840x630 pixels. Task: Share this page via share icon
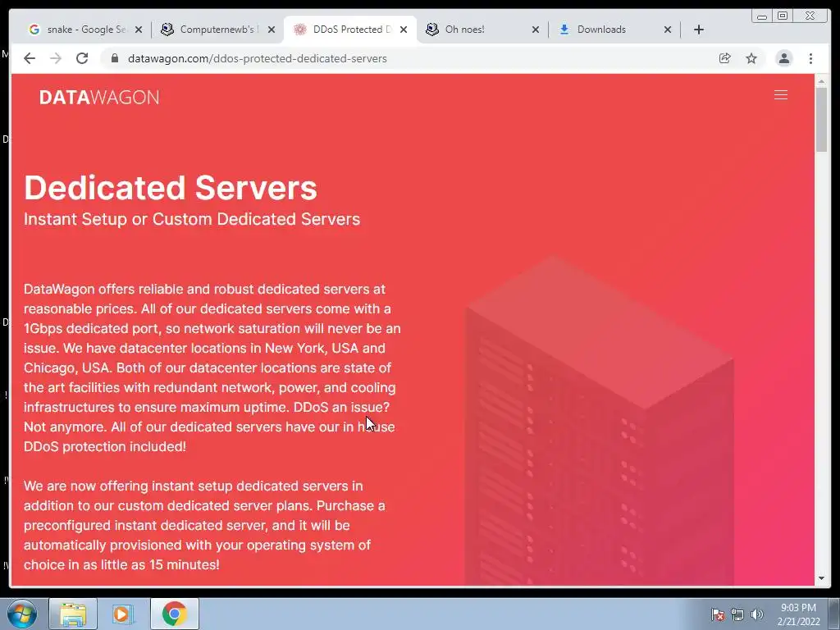pyautogui.click(x=725, y=58)
